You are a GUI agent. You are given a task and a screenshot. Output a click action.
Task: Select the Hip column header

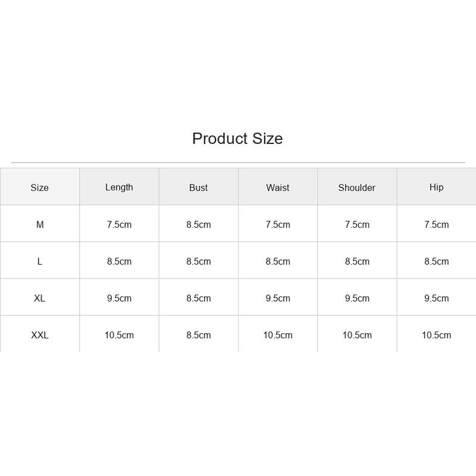tap(436, 187)
